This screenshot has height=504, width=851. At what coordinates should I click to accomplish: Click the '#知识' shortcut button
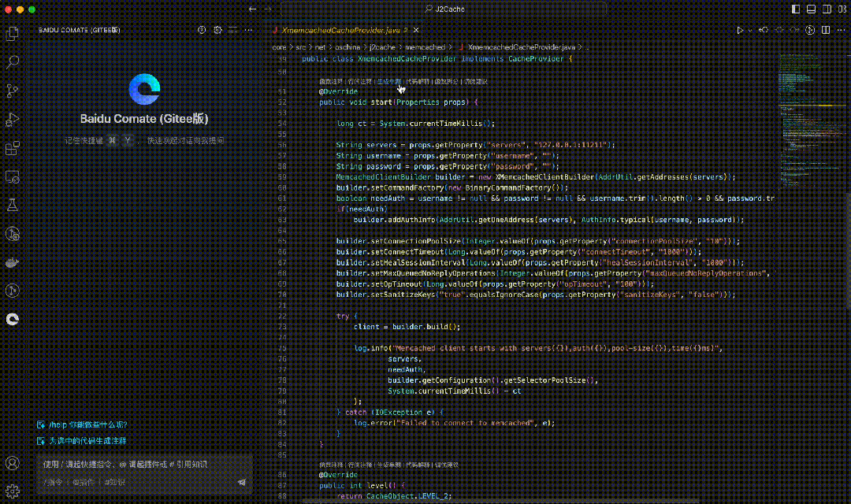(114, 482)
